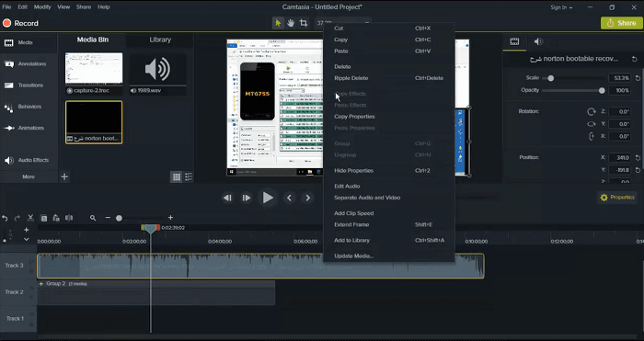
Task: Select the arrow Edit mode tool
Action: (x=278, y=23)
